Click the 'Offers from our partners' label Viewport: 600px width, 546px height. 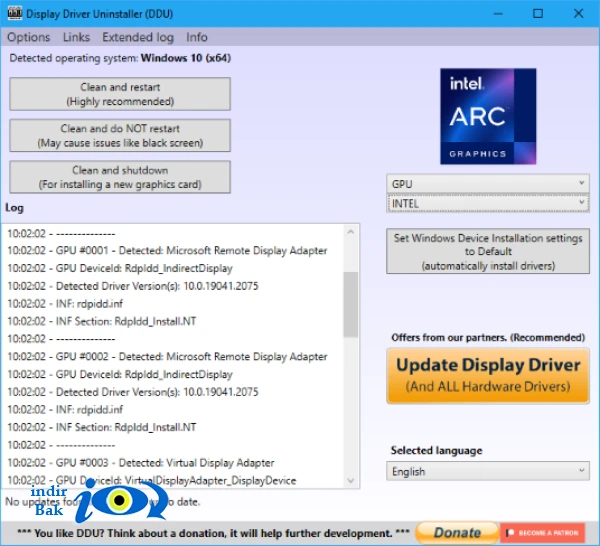pos(488,337)
